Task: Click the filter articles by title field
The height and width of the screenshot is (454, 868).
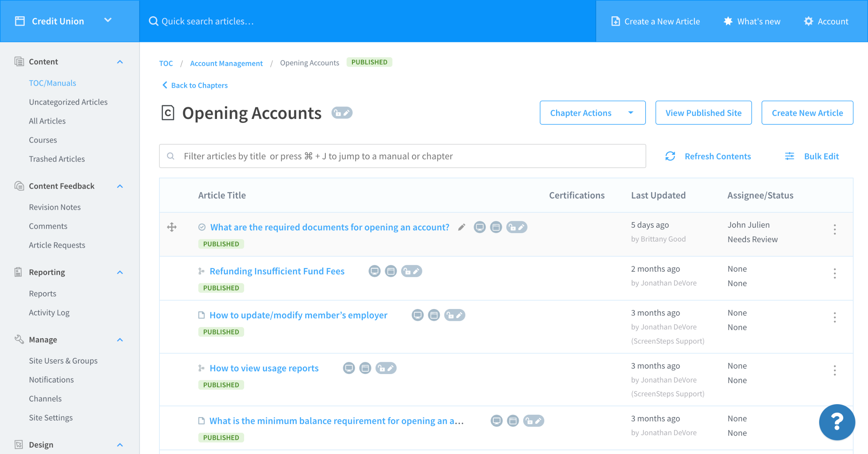Action: (402, 156)
